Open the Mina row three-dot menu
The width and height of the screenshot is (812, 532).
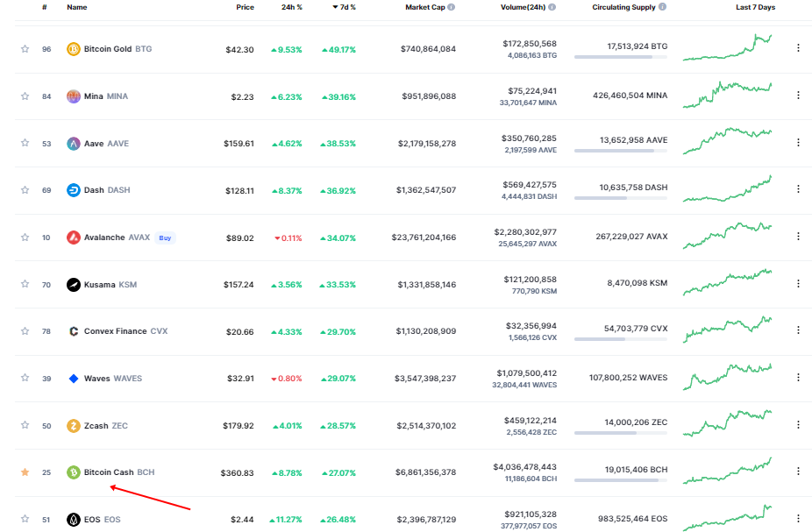[x=798, y=95]
